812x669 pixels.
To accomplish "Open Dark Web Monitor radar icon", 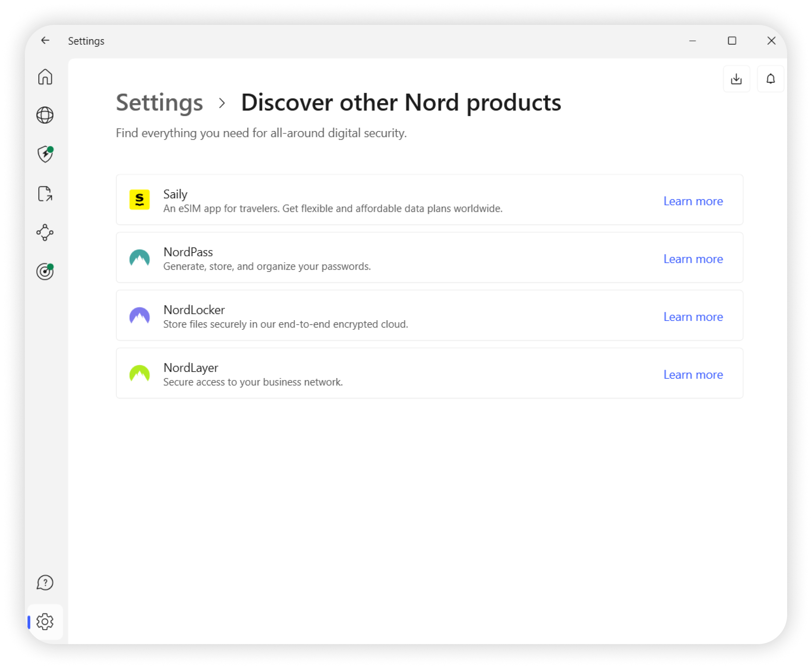I will (45, 272).
